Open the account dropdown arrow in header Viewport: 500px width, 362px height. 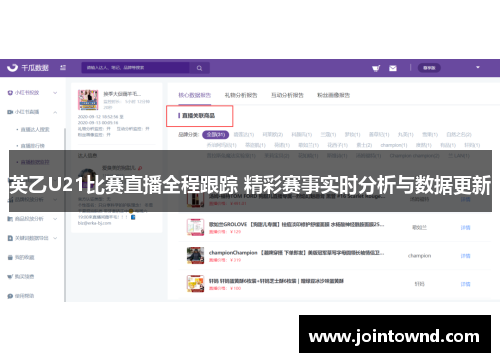tap(478, 67)
